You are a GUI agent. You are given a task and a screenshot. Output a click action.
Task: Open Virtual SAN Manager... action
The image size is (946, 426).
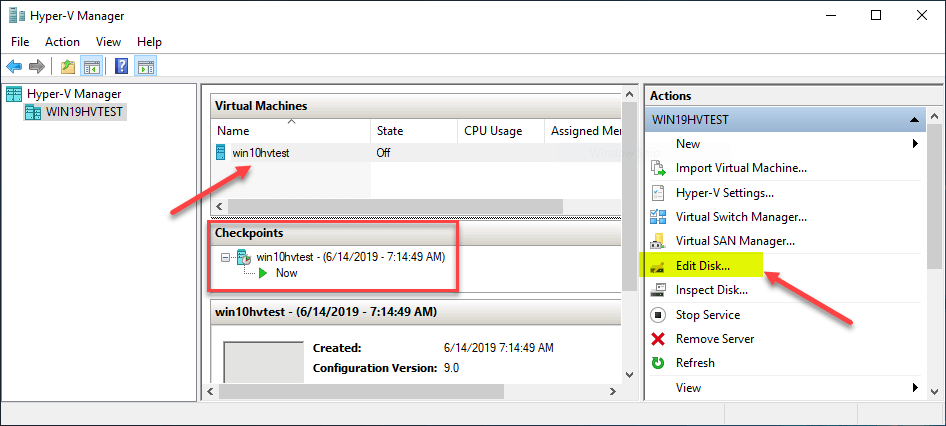click(x=735, y=241)
